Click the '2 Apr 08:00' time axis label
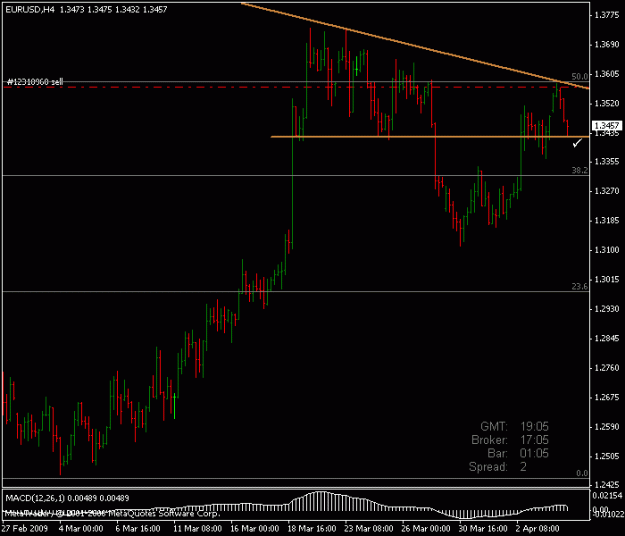625x536 pixels. (538, 529)
